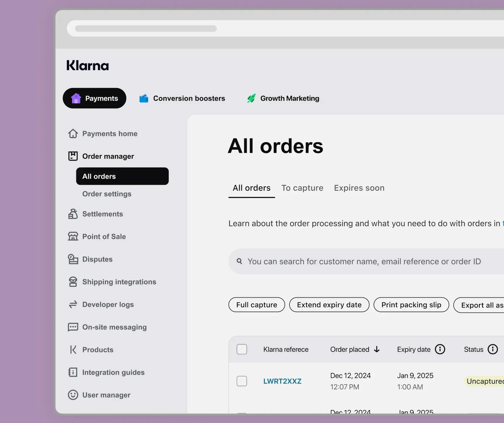Screen dimensions: 504x423
Task: Focus the order search field
Action: tap(366, 261)
